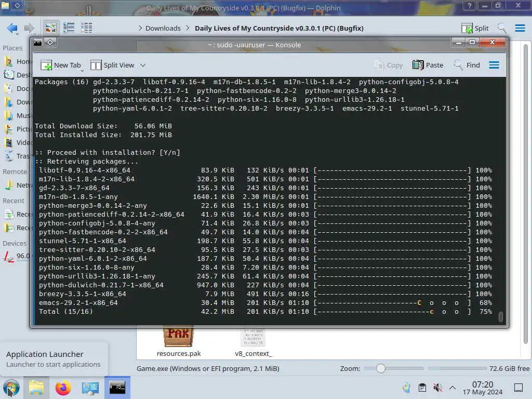532x399 pixels.
Task: Click Dolphin window help button
Action: click(469, 6)
